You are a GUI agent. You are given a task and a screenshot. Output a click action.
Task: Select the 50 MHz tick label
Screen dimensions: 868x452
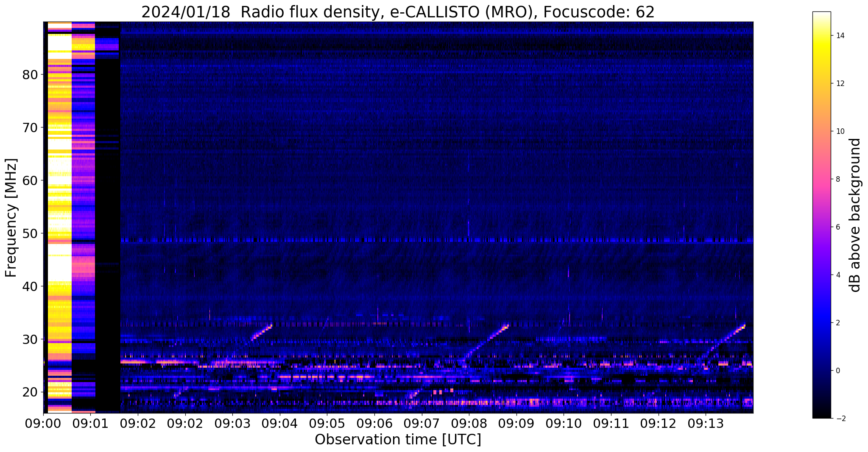(x=30, y=233)
